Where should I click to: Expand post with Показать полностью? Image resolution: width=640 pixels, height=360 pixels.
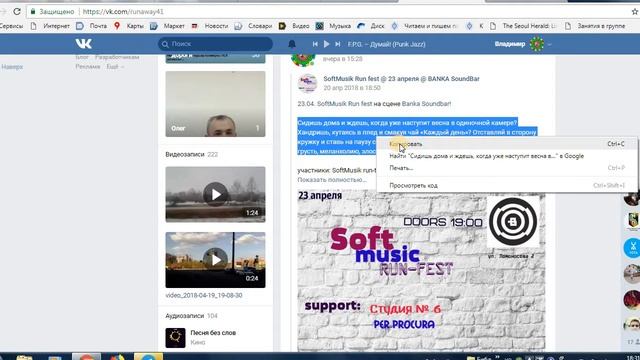(x=332, y=180)
